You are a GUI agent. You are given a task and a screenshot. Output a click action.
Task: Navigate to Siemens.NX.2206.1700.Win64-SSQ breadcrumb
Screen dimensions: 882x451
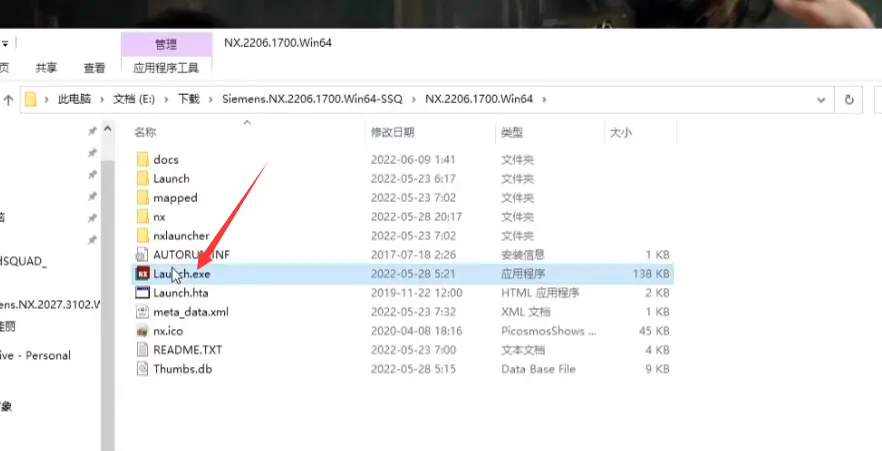[312, 99]
